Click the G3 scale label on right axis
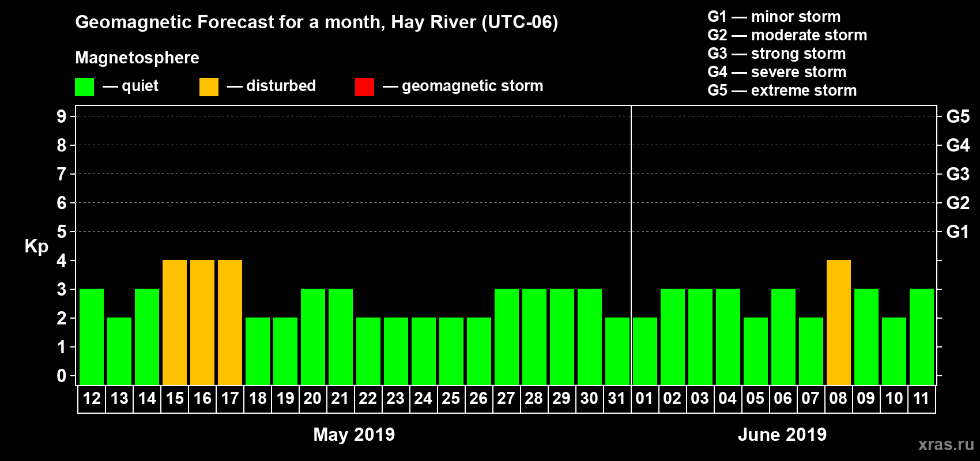This screenshot has width=980, height=461. point(958,174)
